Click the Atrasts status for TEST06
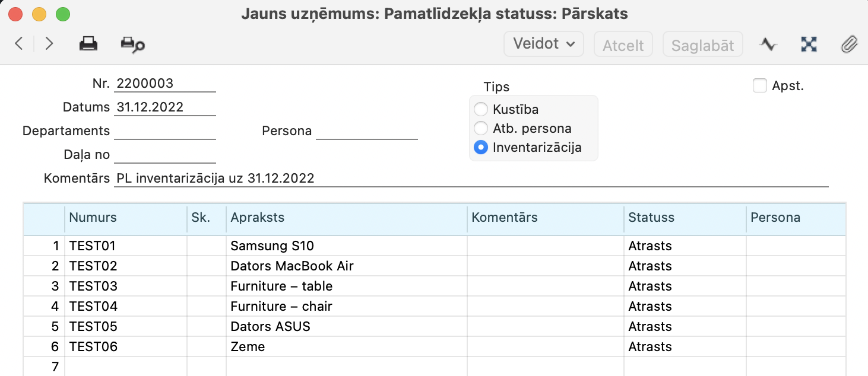868x376 pixels. pyautogui.click(x=650, y=347)
